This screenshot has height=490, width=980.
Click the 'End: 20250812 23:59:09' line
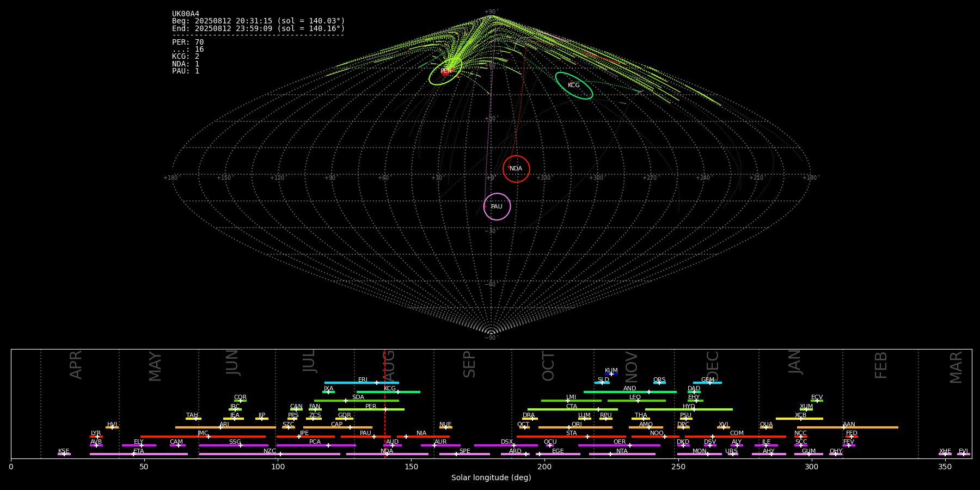pyautogui.click(x=259, y=28)
